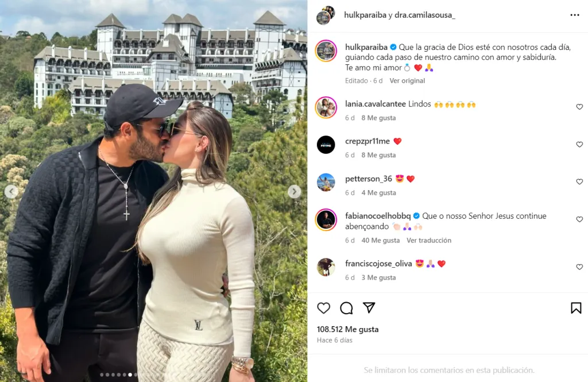Select the carousel pagination dots
The width and height of the screenshot is (588, 382).
pyautogui.click(x=118, y=375)
